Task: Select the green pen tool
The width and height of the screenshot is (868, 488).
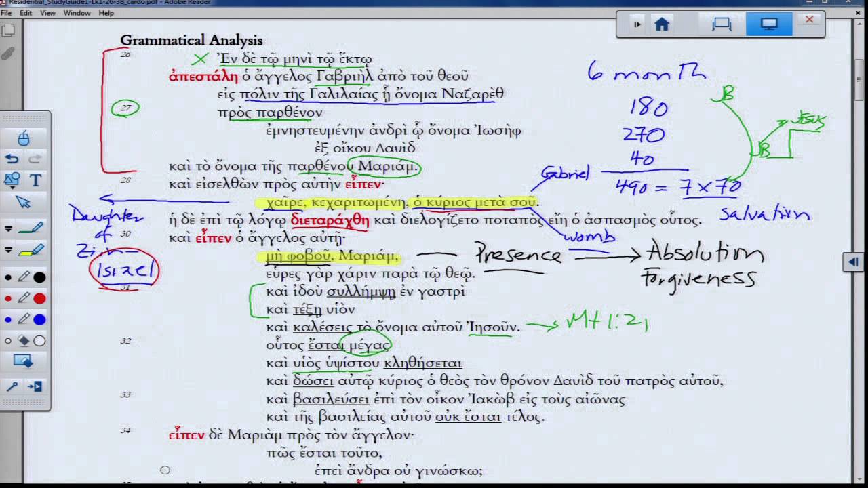Action: point(31,228)
